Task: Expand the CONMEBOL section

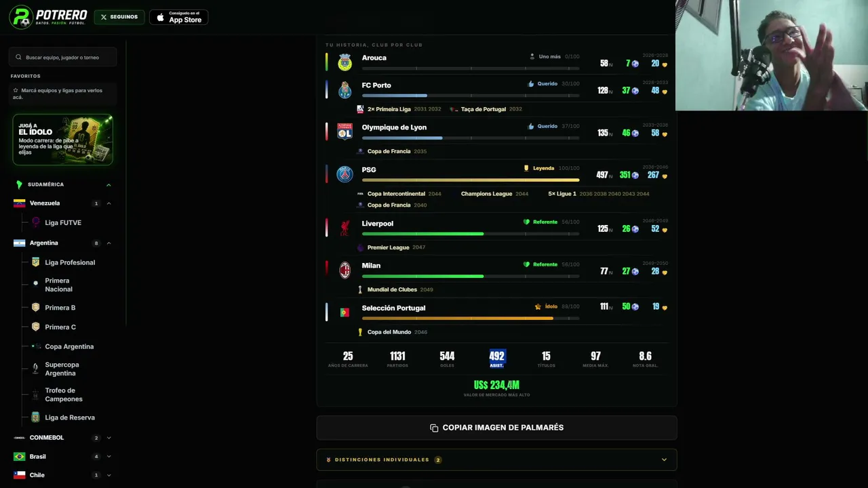Action: click(x=108, y=438)
